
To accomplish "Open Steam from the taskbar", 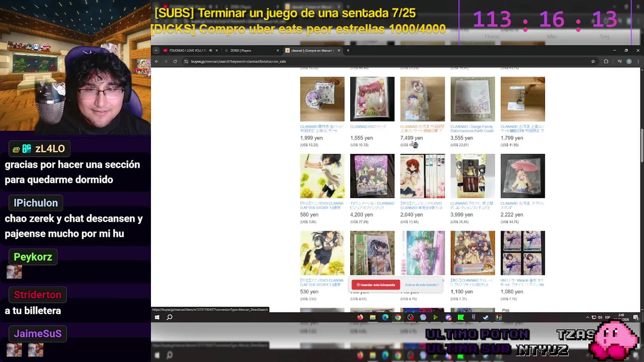I will tap(486, 317).
